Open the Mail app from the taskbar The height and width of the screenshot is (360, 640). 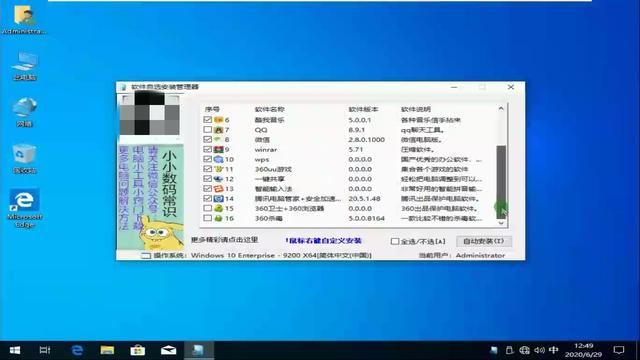[168, 350]
